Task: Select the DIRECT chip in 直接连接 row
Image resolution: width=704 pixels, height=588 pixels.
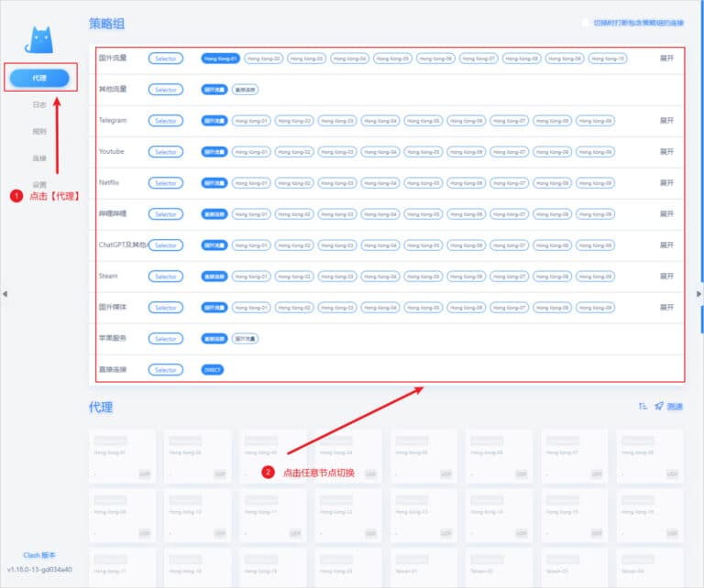Action: click(x=212, y=370)
